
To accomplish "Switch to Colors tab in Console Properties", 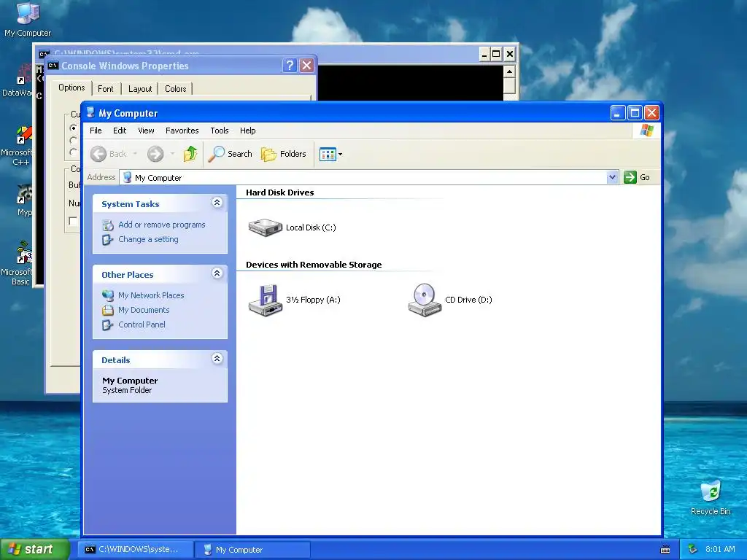I will 175,89.
